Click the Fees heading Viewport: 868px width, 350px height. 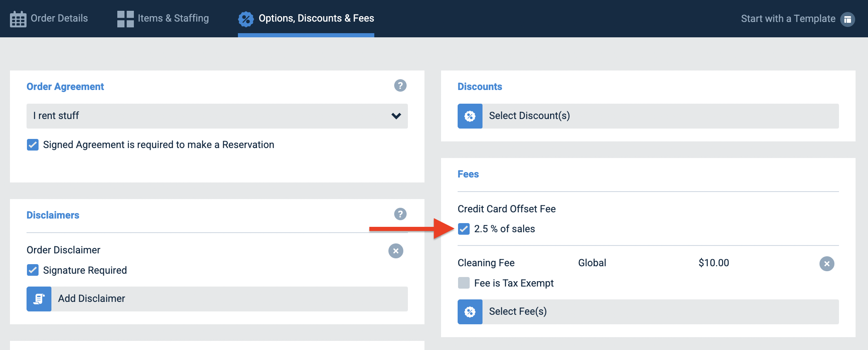coord(468,174)
